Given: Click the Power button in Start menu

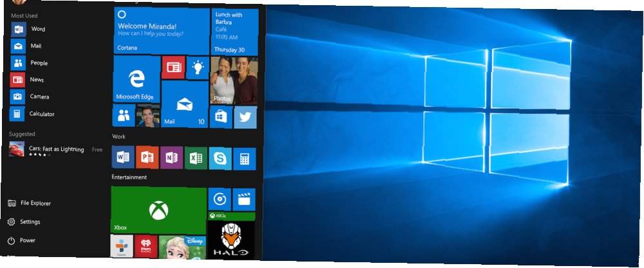Looking at the screenshot, I should tap(22, 240).
